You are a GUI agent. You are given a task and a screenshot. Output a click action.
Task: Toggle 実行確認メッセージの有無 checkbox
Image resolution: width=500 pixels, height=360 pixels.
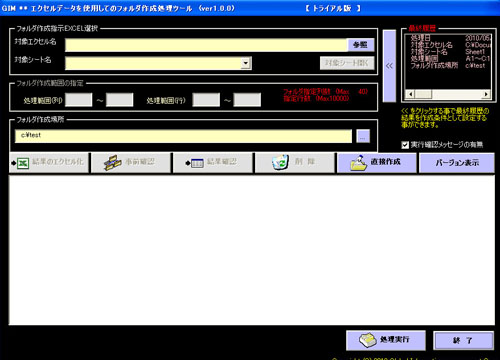pos(405,145)
